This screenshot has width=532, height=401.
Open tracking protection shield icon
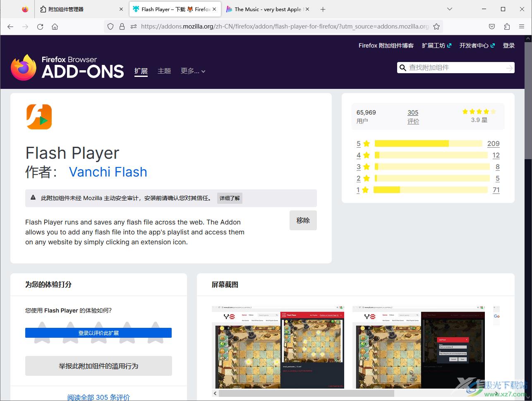point(110,26)
